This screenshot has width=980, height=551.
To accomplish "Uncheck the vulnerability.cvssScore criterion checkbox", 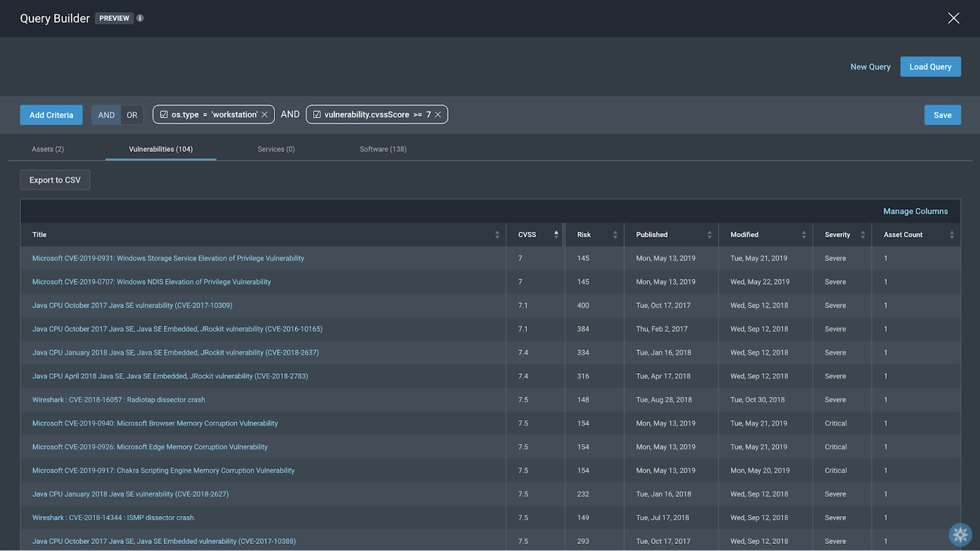I will [316, 115].
